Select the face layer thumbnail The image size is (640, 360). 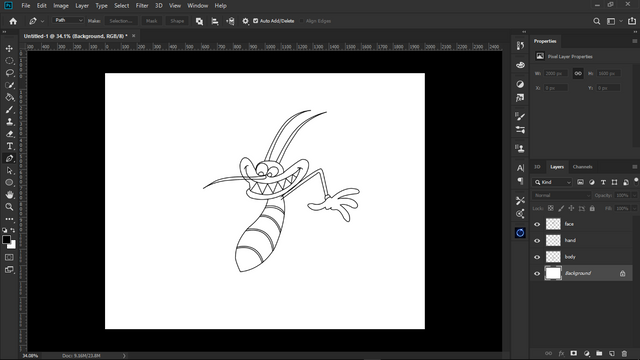tap(553, 224)
